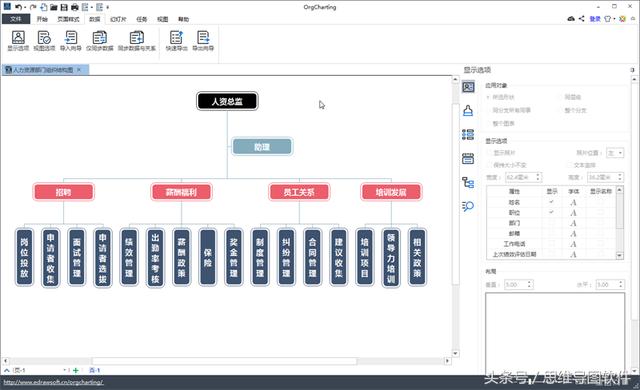Click the 导出向导 export wizard icon
The width and height of the screenshot is (640, 390).
[x=203, y=41]
